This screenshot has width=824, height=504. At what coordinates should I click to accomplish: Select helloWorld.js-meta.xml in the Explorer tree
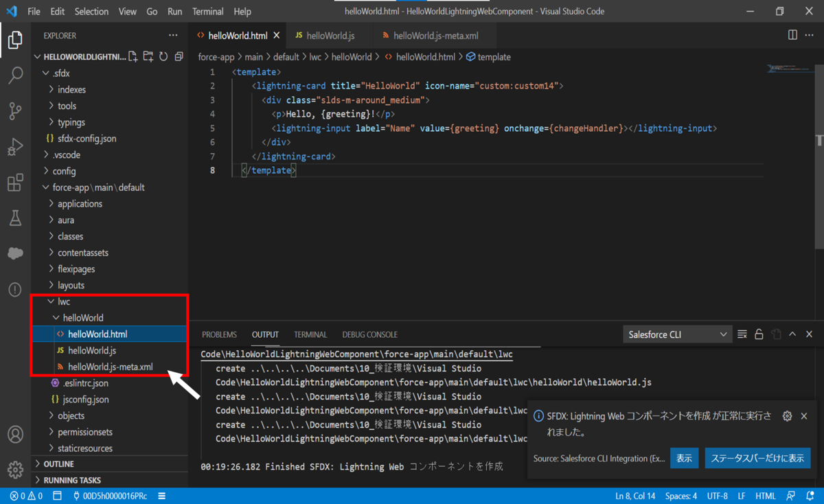click(x=110, y=367)
